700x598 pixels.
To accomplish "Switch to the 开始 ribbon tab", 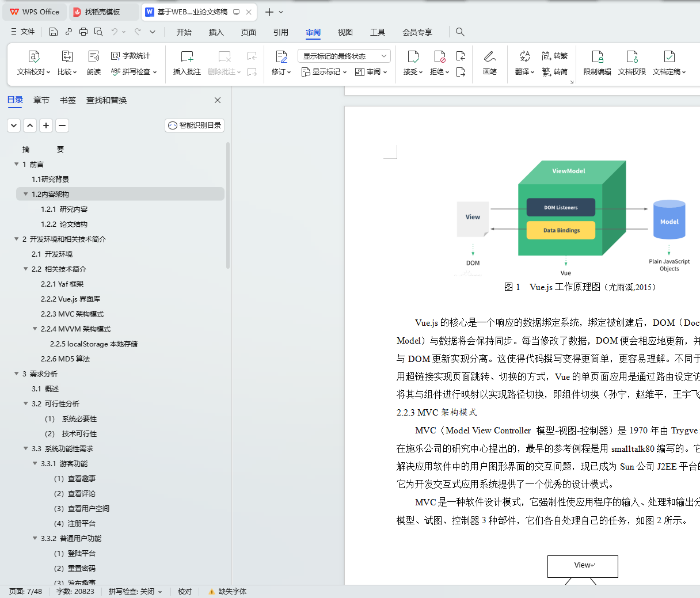I will tap(184, 32).
